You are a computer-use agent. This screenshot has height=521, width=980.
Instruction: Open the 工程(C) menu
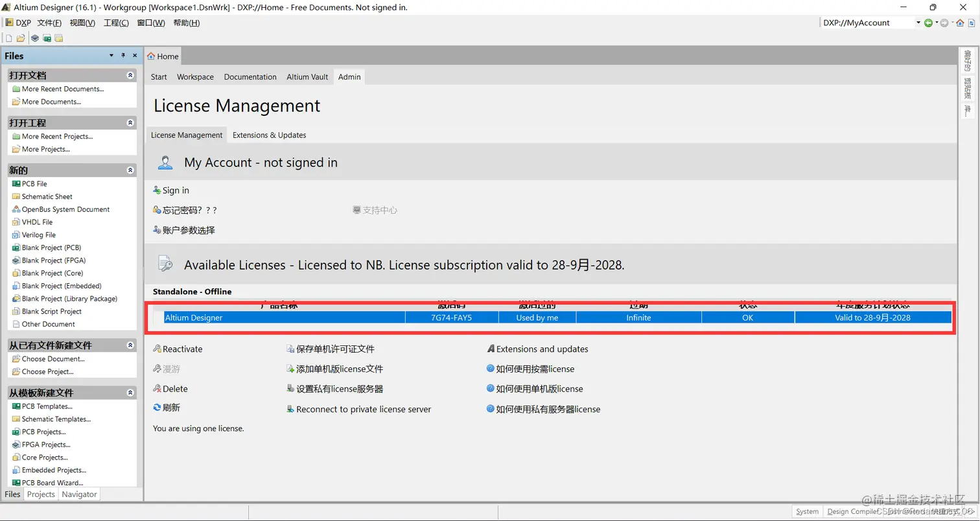tap(116, 23)
